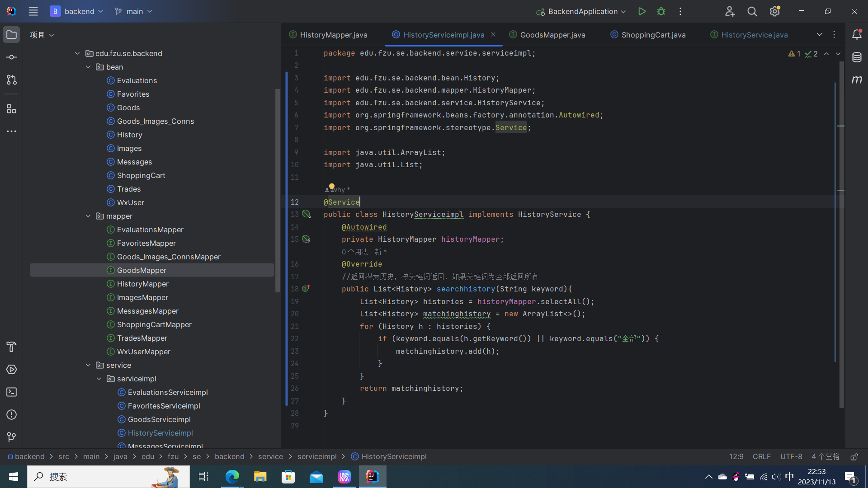
Task: Open the Build hammer tool window
Action: pos(11,347)
